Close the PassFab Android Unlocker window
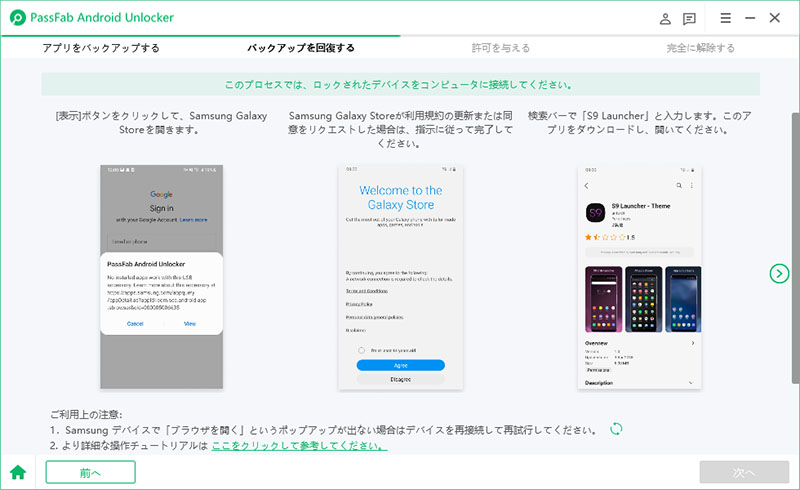Viewport: 800px width, 490px height. [x=774, y=18]
